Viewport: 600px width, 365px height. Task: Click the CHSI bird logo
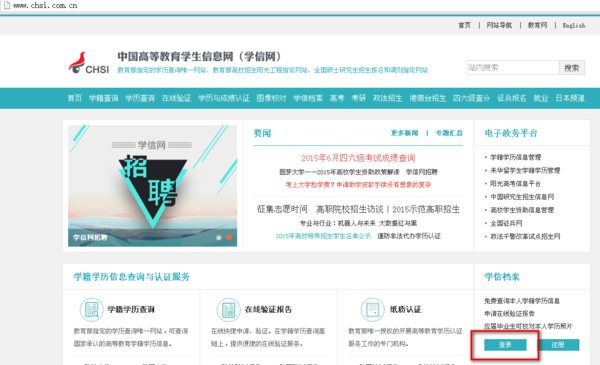(88, 63)
